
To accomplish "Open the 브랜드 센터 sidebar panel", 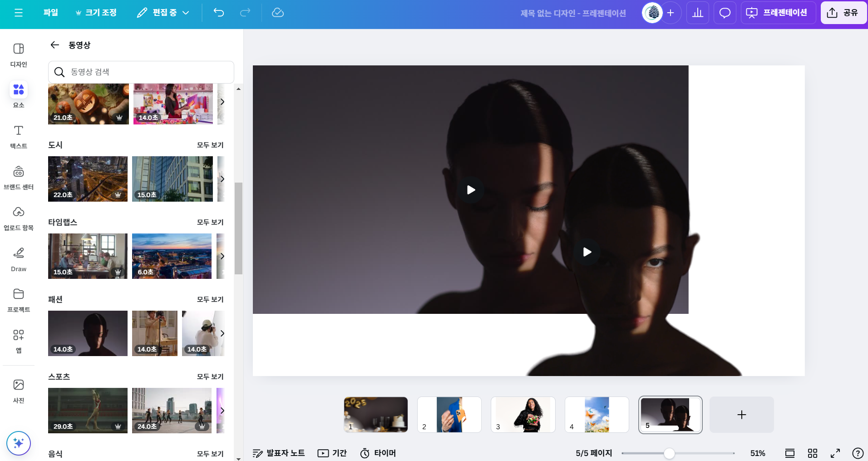I will [x=19, y=177].
